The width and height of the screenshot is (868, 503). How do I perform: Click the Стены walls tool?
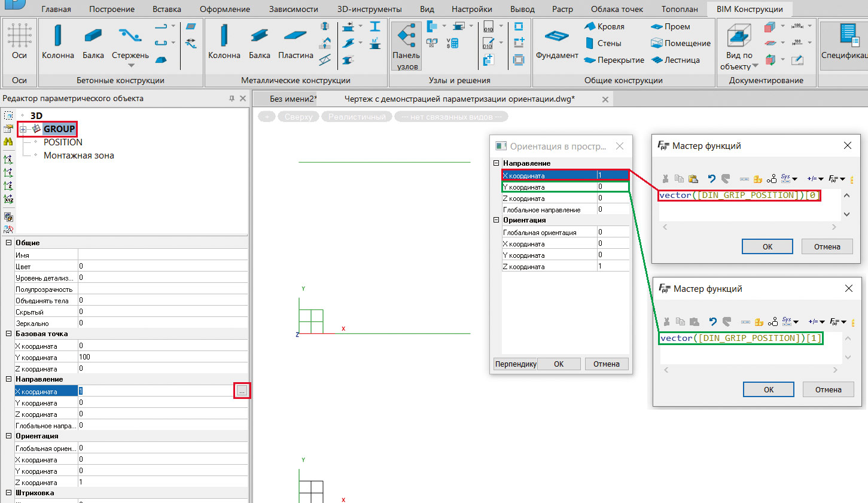click(x=603, y=43)
